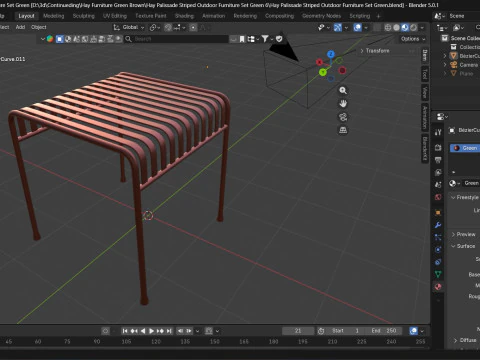Expand the BezierCurve object in outliner
Screen dimensions: 480x360
click(x=445, y=56)
